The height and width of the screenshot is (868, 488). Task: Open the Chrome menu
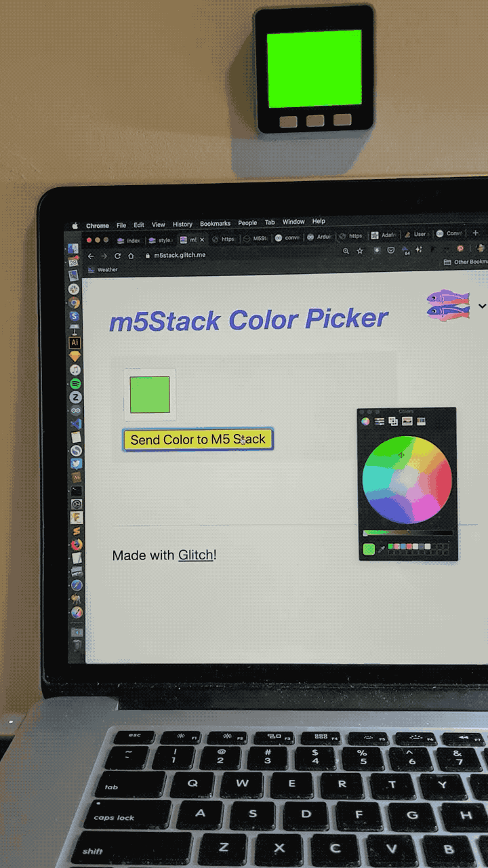pos(98,226)
